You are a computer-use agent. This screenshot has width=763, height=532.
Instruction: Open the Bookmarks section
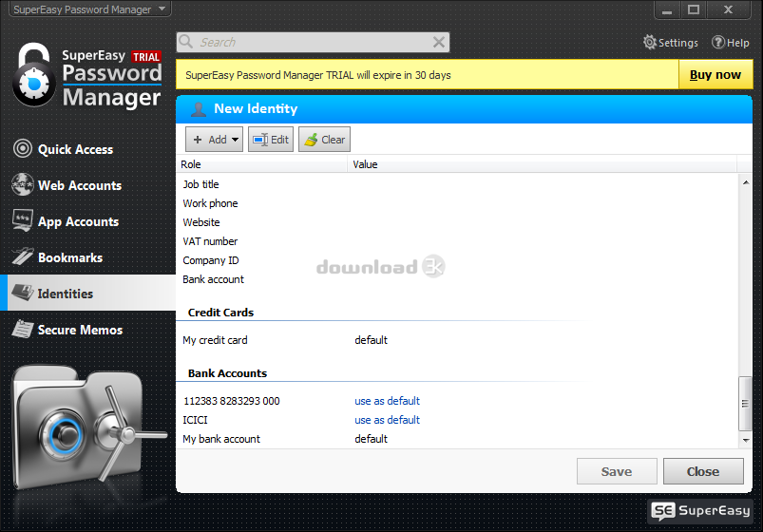pyautogui.click(x=87, y=257)
